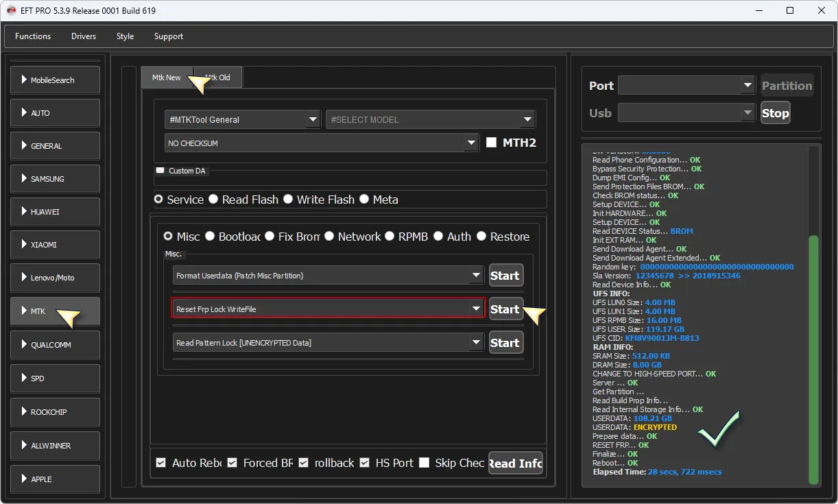Click the log panel vertical scrollbar
Image resolution: width=838 pixels, height=504 pixels.
click(813, 357)
